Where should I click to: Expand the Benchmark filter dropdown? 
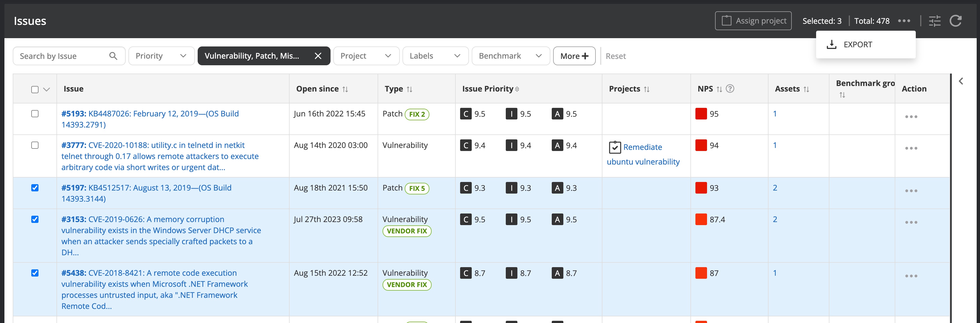pyautogui.click(x=510, y=56)
